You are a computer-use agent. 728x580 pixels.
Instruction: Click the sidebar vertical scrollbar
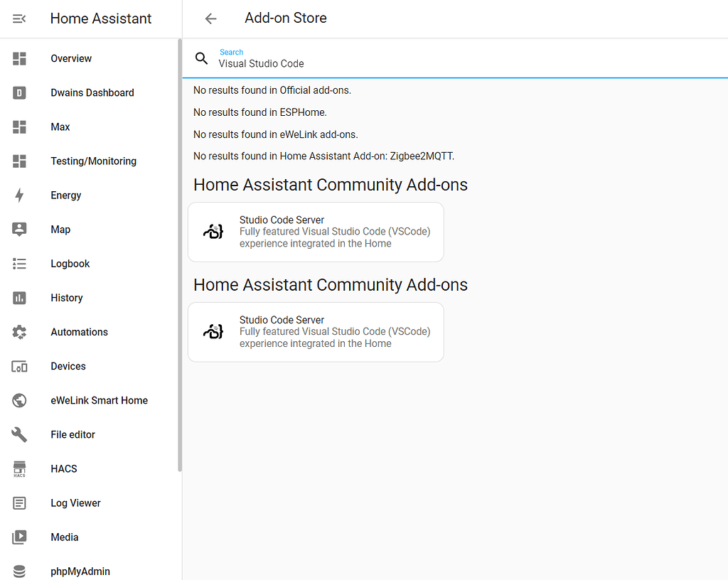(x=180, y=255)
